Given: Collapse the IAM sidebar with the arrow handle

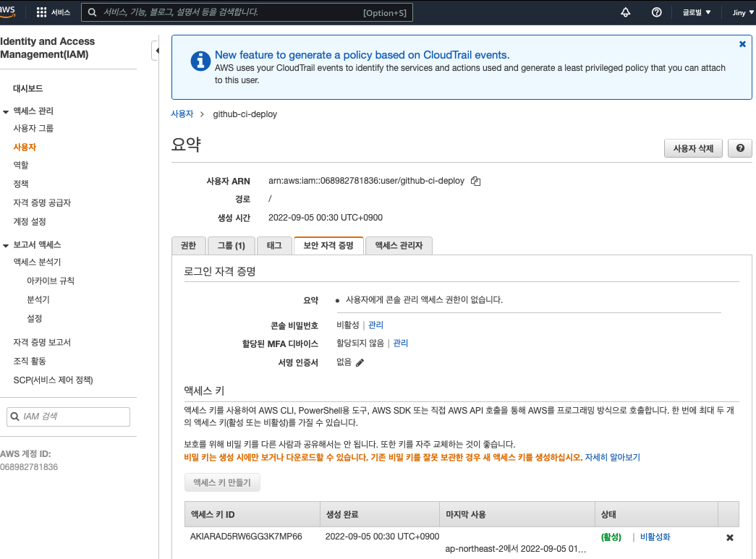Looking at the screenshot, I should pos(156,51).
